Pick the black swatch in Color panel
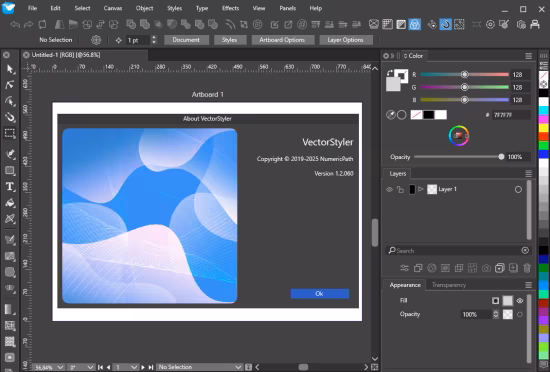Viewport: 550px width, 372px height. (429, 115)
